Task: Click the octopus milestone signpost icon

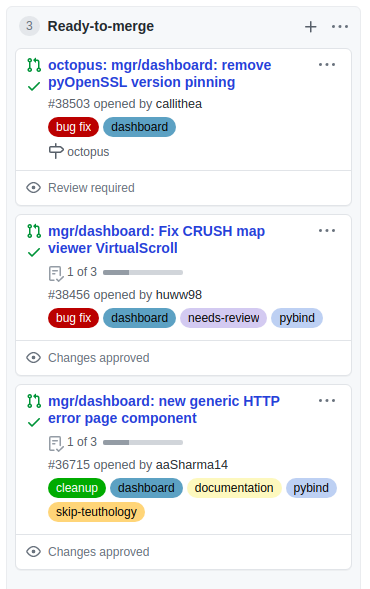Action: 56,151
